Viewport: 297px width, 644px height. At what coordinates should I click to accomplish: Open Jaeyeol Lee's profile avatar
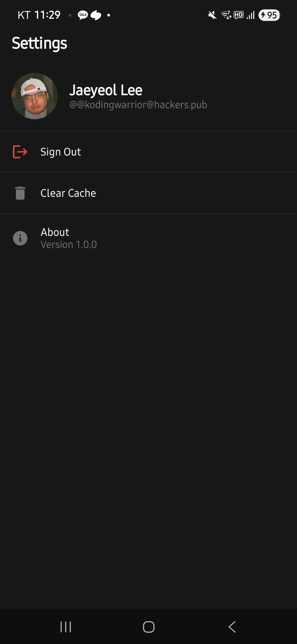point(35,96)
